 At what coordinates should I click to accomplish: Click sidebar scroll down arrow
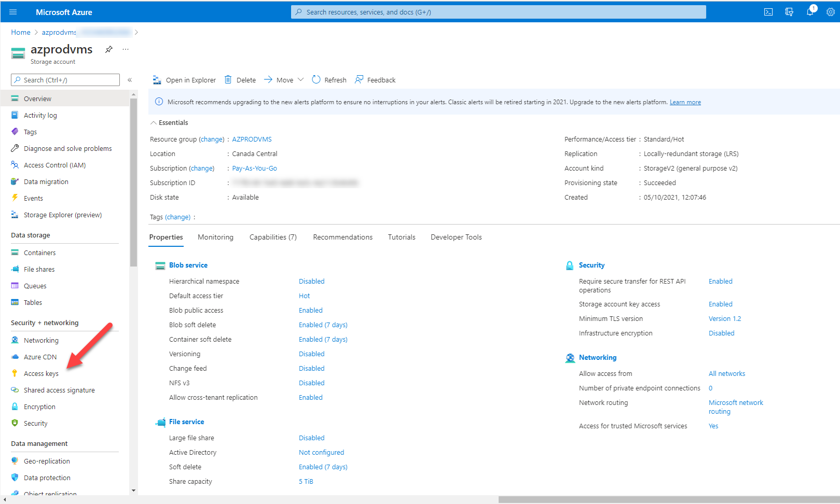133,491
